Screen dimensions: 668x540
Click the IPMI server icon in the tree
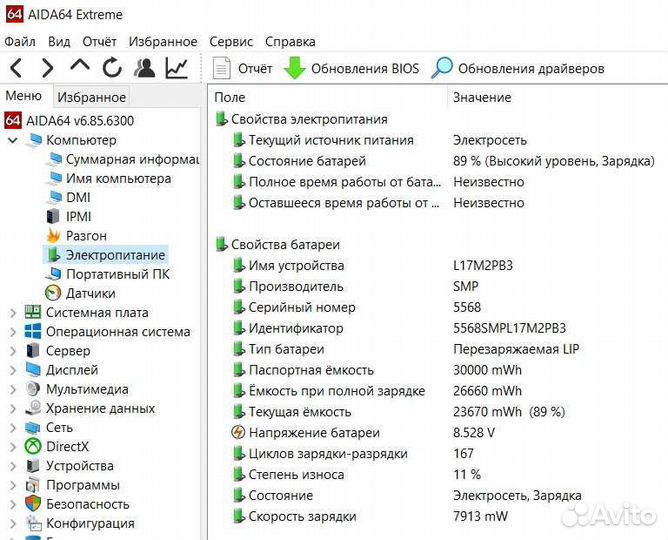tap(53, 216)
